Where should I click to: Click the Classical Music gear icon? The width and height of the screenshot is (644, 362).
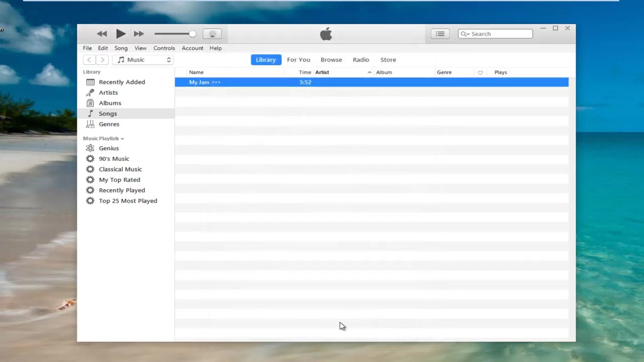tap(90, 169)
